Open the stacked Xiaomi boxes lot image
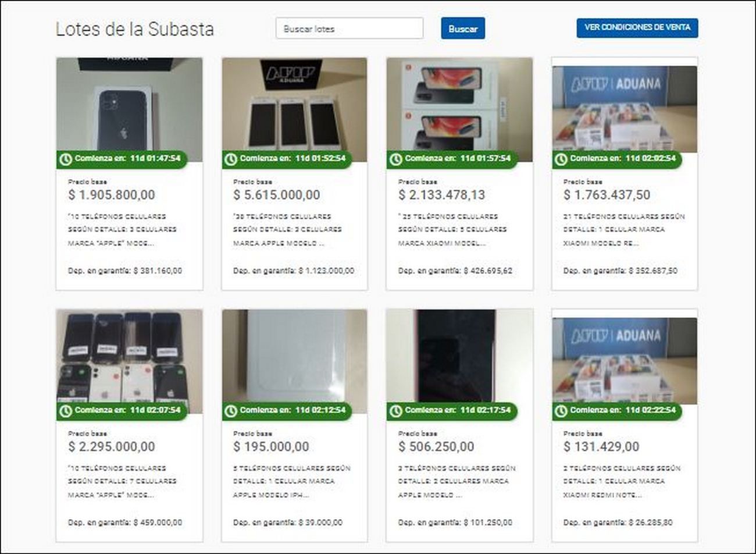Viewport: 756px width, 554px height. [x=459, y=109]
